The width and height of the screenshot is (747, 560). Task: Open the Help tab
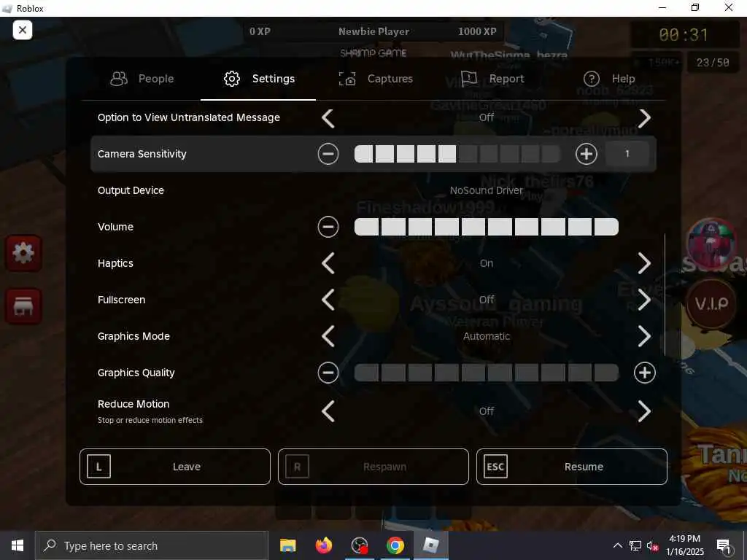(609, 79)
